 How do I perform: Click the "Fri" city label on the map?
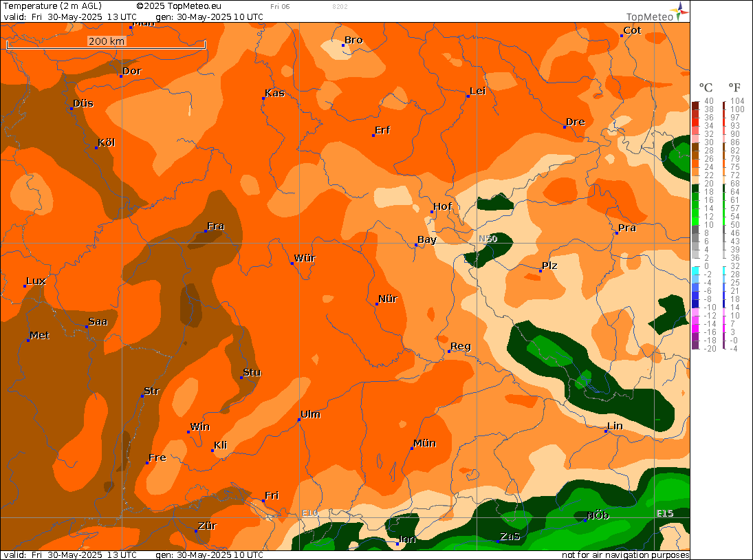(x=272, y=495)
